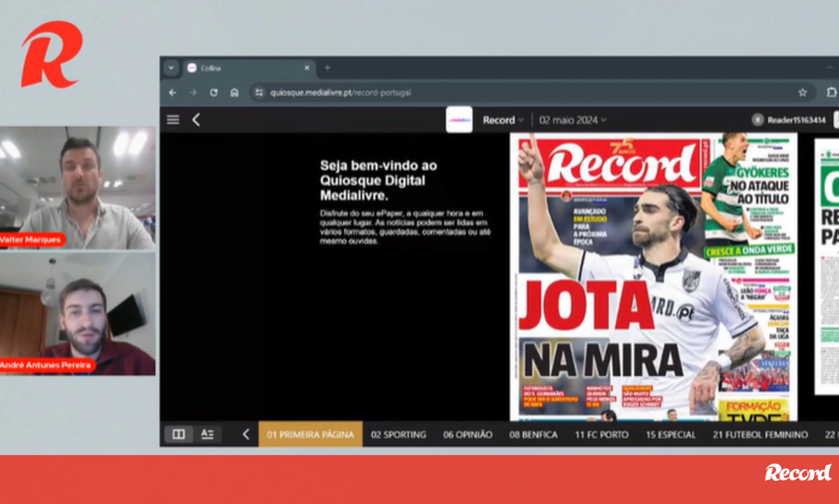The width and height of the screenshot is (839, 504).
Task: Click the JOTA headline on the front page
Action: (587, 303)
